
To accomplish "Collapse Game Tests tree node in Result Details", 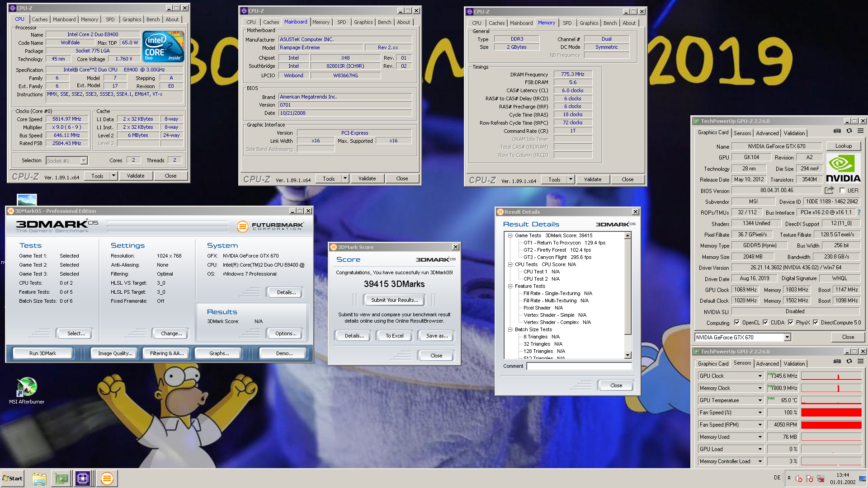I will point(510,235).
